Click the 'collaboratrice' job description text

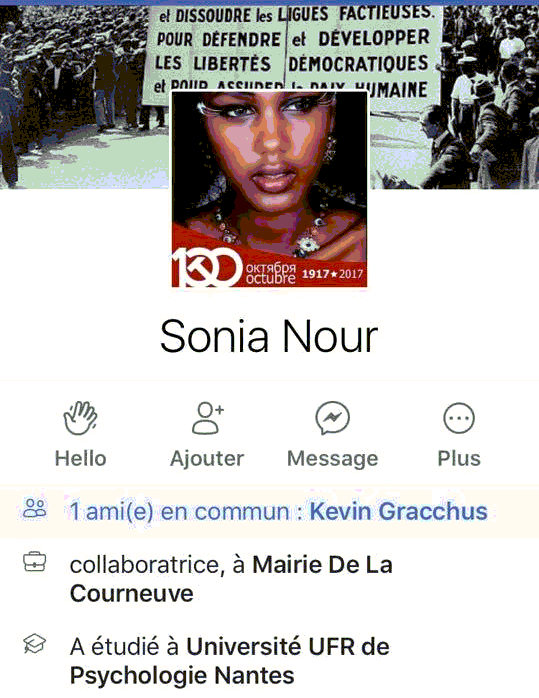pyautogui.click(x=145, y=565)
